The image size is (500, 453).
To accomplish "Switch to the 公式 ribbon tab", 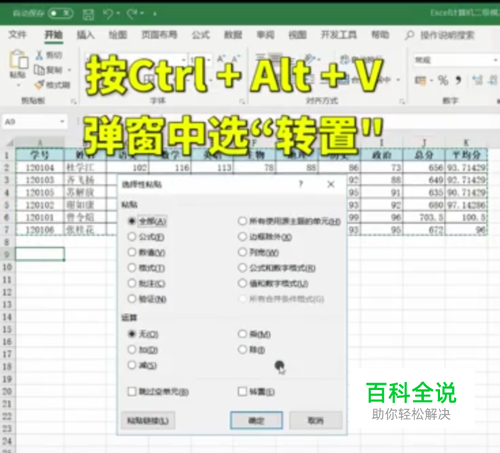I will [x=201, y=35].
